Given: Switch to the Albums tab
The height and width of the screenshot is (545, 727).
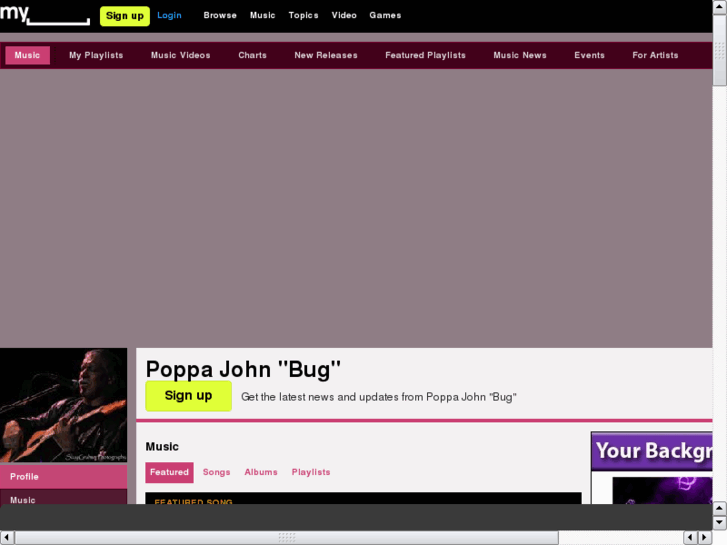Looking at the screenshot, I should 261,472.
